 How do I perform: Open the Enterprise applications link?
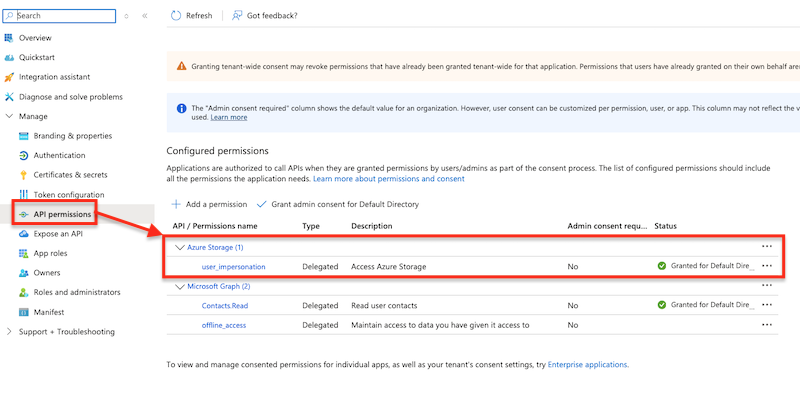(x=587, y=364)
